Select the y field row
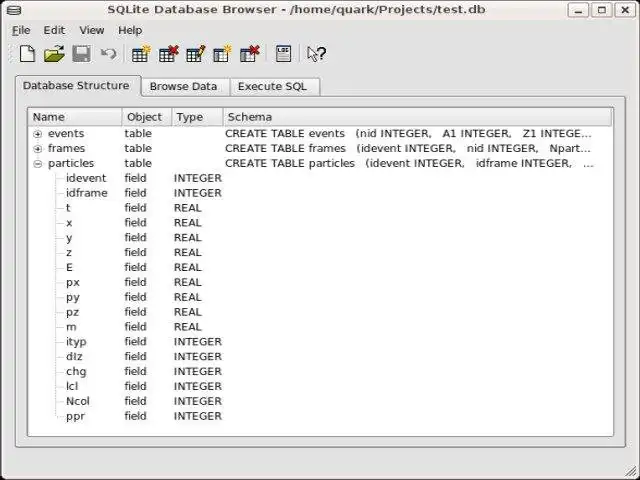This screenshot has height=480, width=640. pos(320,238)
